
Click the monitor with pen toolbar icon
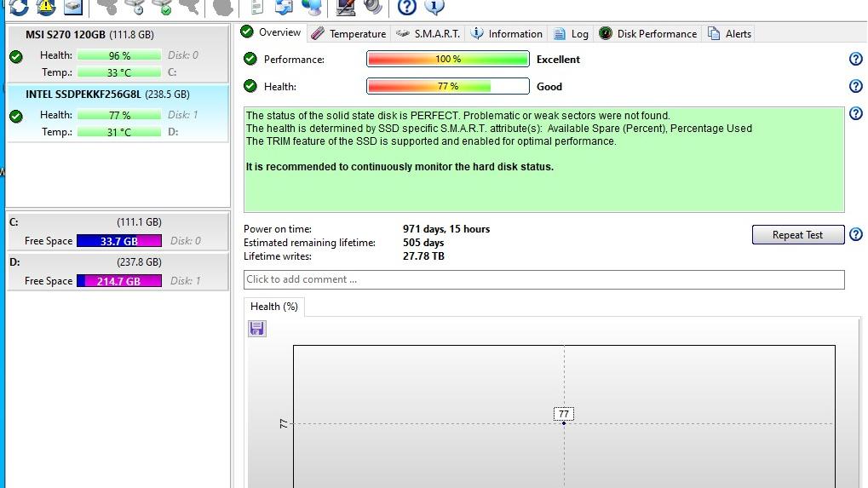tap(346, 7)
